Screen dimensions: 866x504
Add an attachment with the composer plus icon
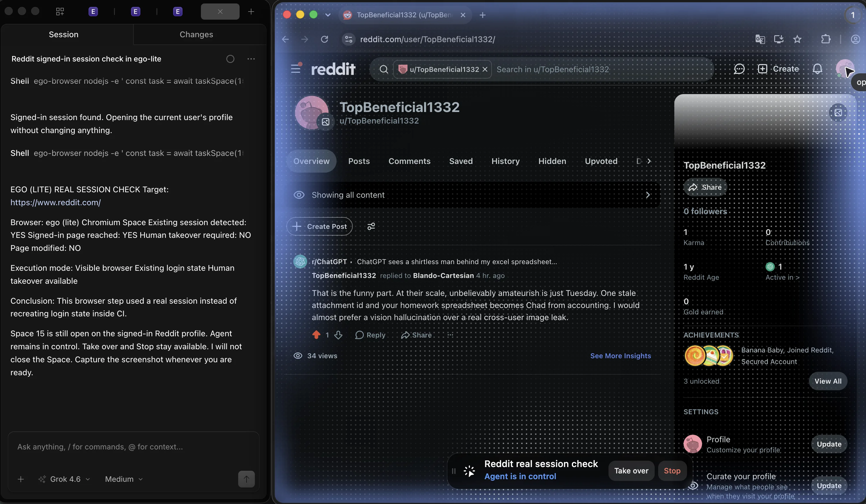point(20,479)
